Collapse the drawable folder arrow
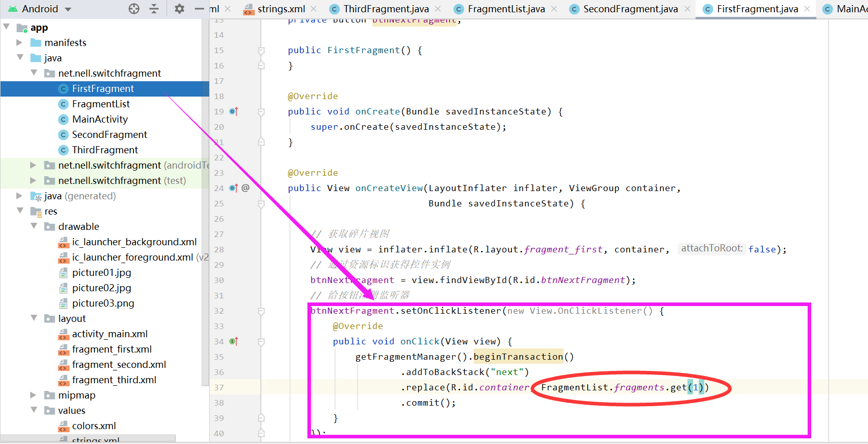 (34, 226)
